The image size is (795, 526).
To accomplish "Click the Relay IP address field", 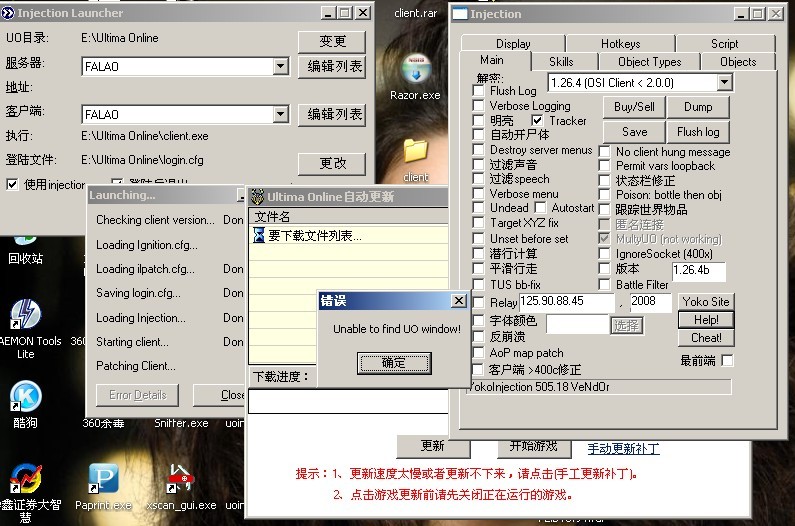I will tap(567, 301).
